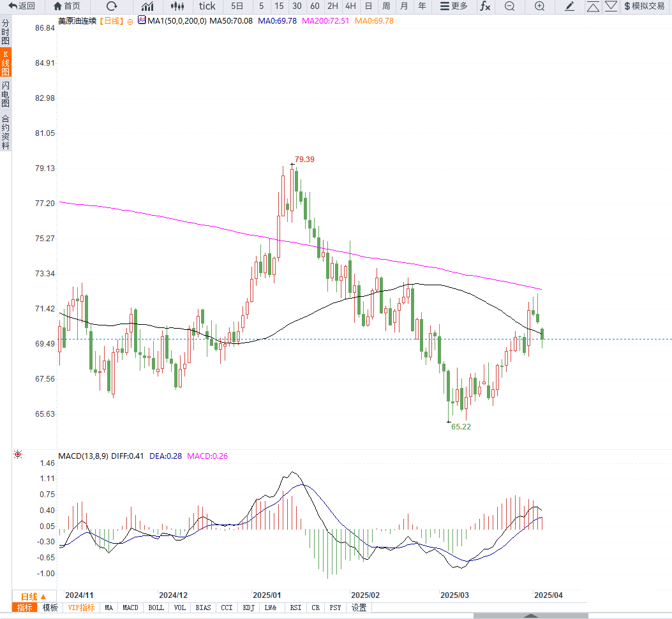This screenshot has height=619, width=672.
Task: Go back with the 返回 button
Action: 22,6
